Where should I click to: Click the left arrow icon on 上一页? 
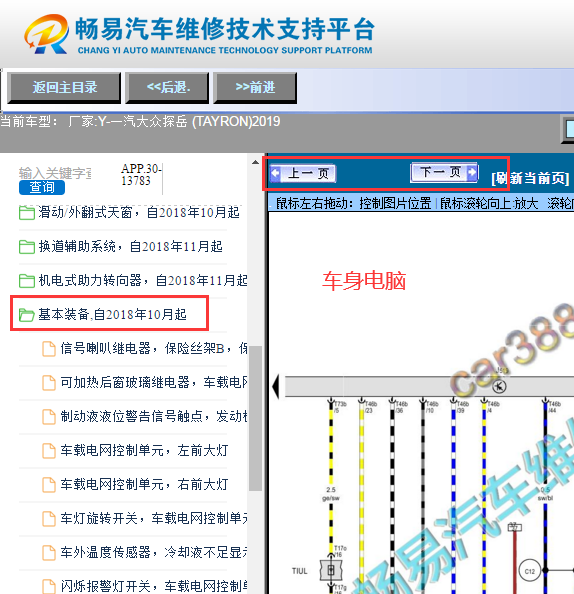pos(275,173)
